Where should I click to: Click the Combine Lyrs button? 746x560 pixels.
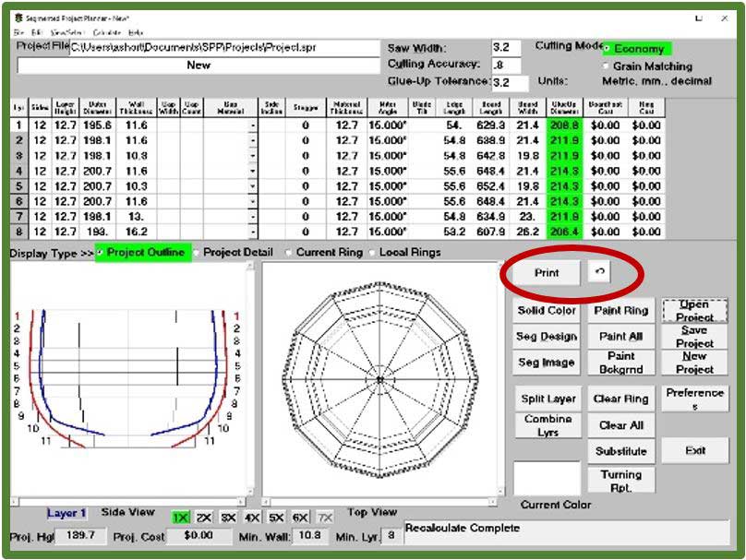pyautogui.click(x=548, y=425)
